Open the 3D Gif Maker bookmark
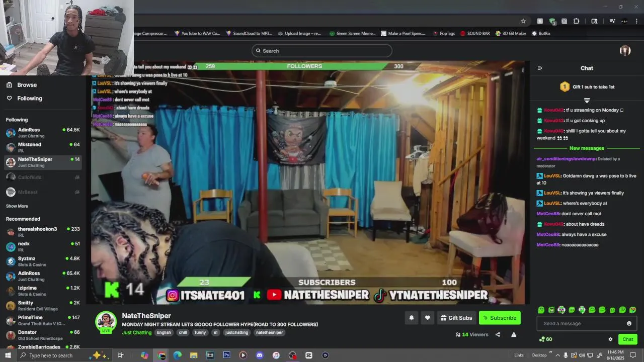 (x=511, y=34)
